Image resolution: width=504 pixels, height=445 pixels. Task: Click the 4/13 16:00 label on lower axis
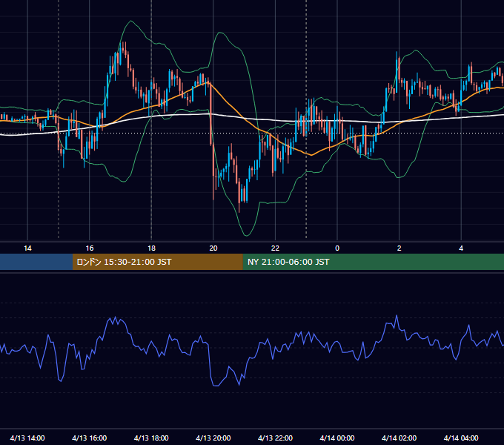coord(90,438)
